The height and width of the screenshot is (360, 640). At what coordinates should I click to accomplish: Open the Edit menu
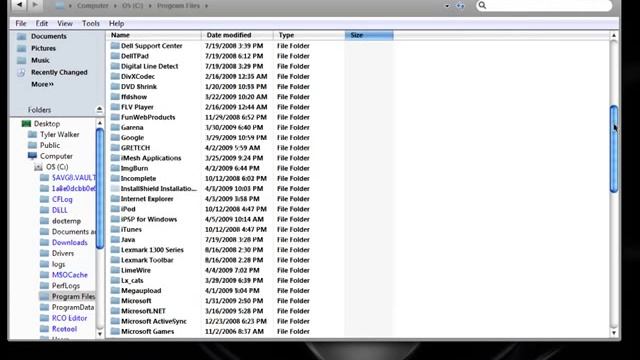coord(42,23)
